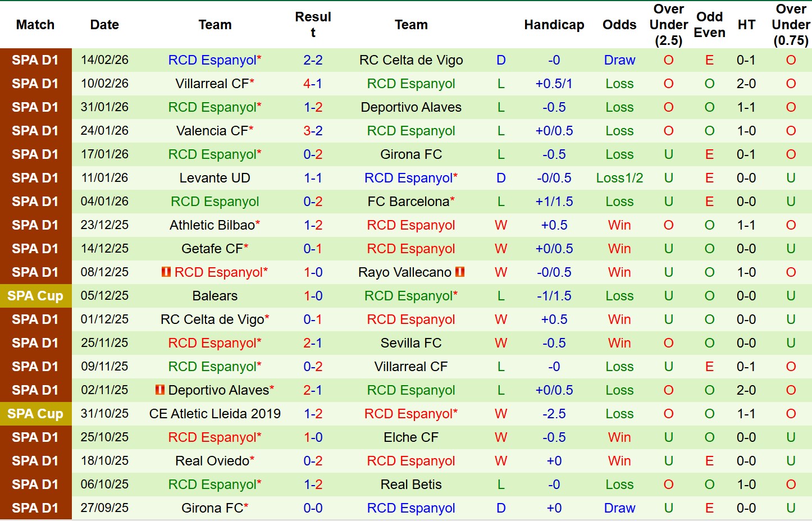Select the Odds column header
The height and width of the screenshot is (521, 812).
[x=619, y=25]
